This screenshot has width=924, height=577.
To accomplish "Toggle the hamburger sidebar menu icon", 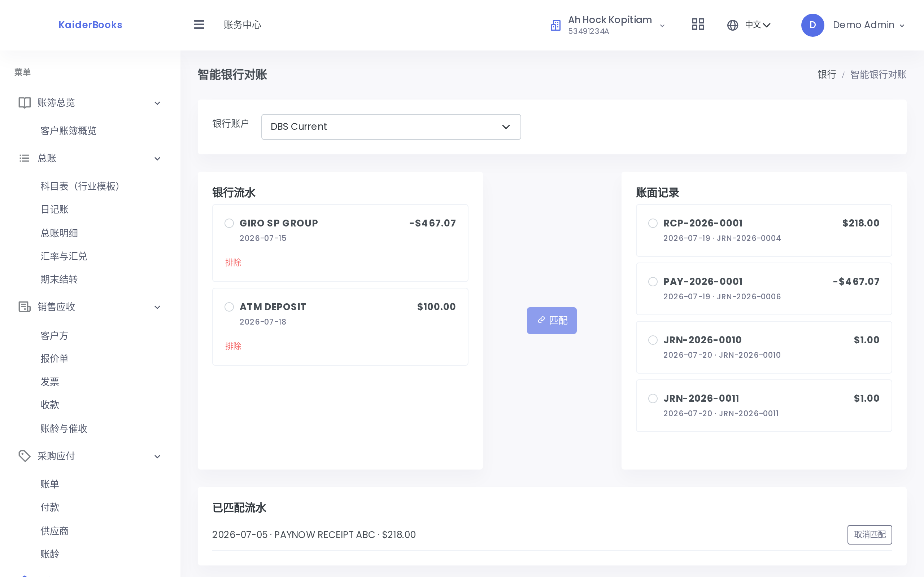I will [199, 25].
